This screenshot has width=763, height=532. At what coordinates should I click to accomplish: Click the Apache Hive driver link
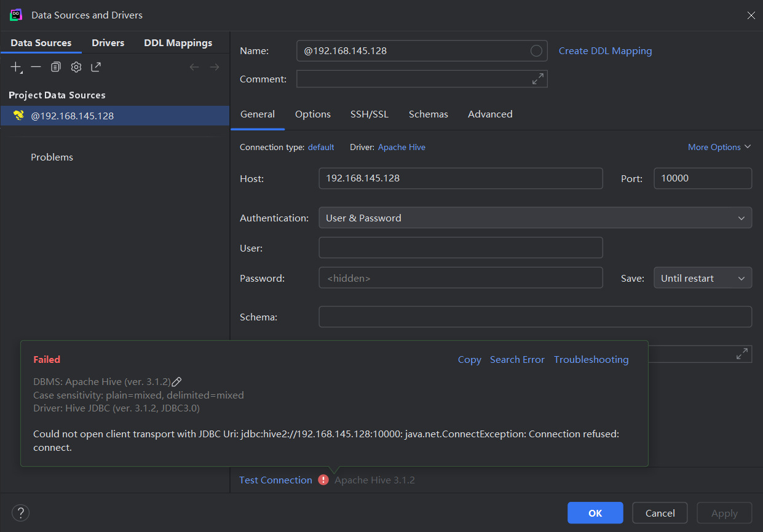coord(401,148)
